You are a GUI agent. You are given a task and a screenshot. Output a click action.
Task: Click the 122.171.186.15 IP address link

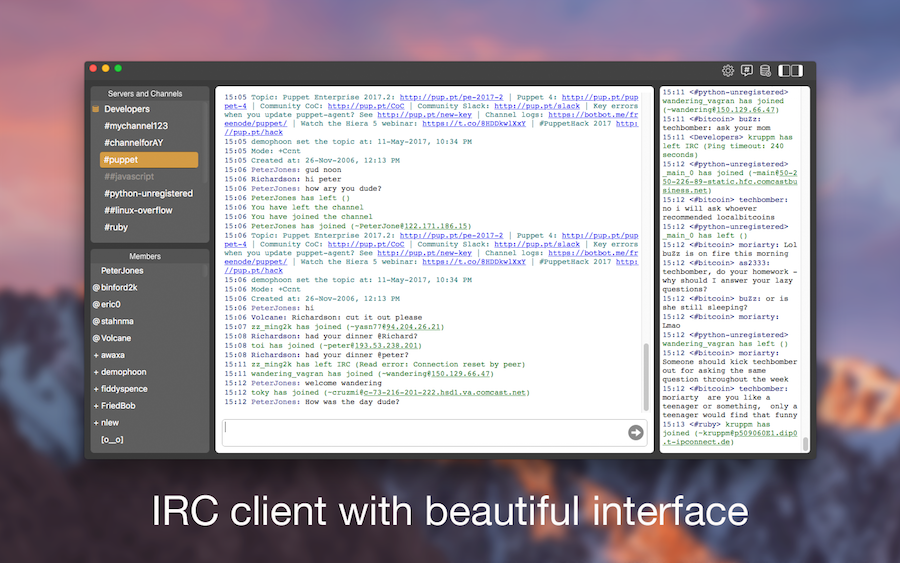(x=436, y=226)
